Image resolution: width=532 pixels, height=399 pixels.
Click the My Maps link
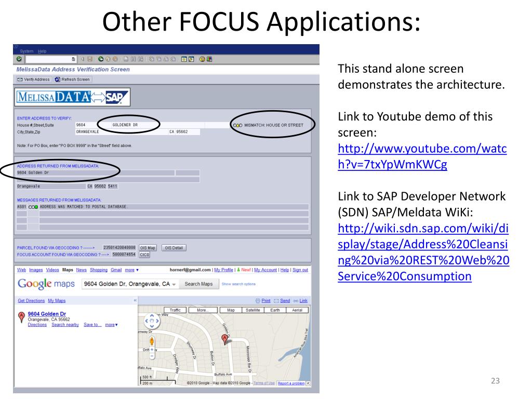57,301
